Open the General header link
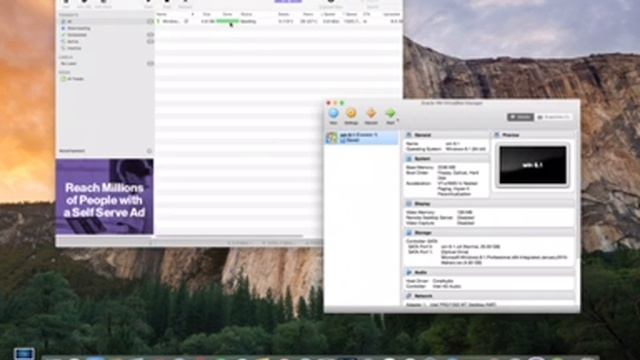Viewport: 640px width, 360px height. coord(422,135)
